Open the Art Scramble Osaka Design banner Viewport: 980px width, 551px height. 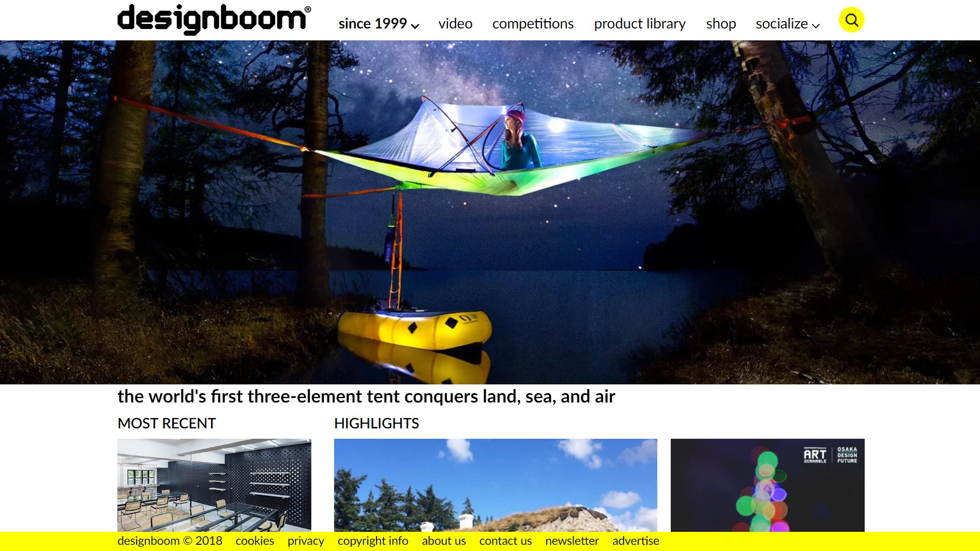(767, 485)
